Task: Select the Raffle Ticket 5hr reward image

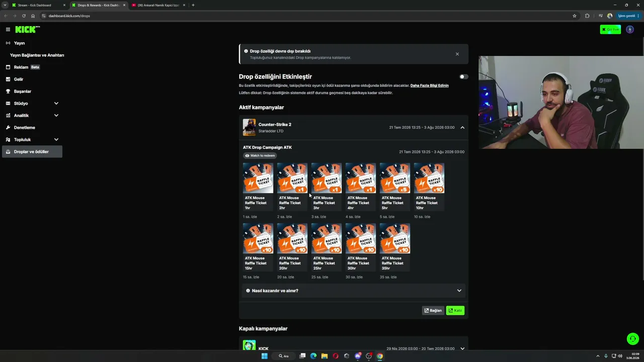Action: point(395,178)
